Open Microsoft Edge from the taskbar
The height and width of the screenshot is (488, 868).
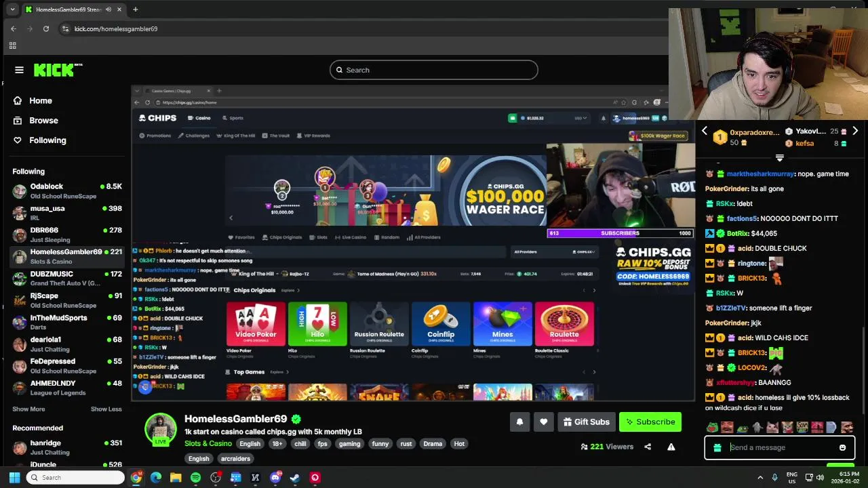pos(156,478)
